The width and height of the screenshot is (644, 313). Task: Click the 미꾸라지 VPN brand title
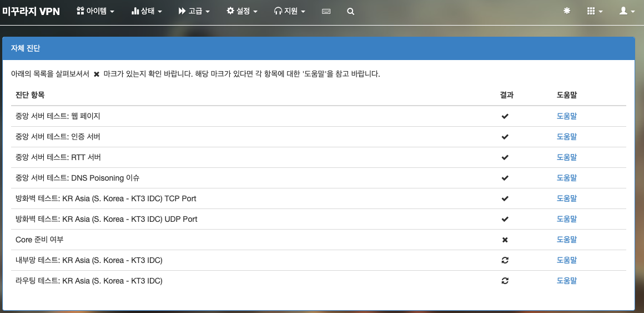(31, 11)
